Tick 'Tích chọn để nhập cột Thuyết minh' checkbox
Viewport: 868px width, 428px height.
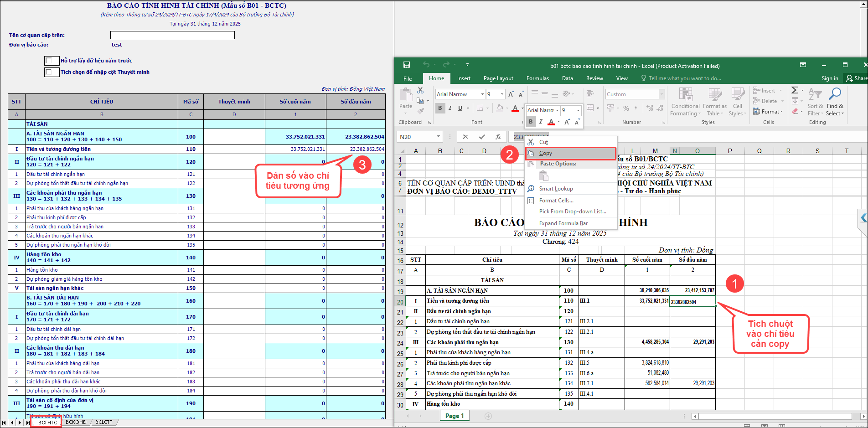[x=49, y=72]
